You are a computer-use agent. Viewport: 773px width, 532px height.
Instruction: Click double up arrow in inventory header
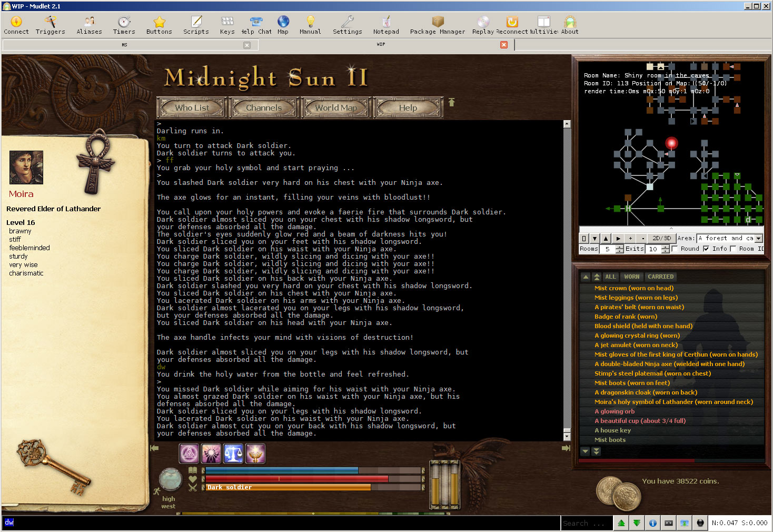(597, 277)
